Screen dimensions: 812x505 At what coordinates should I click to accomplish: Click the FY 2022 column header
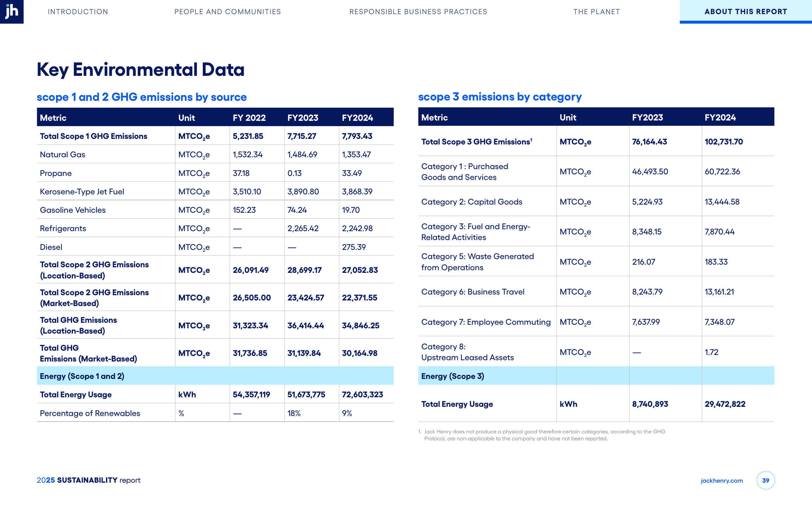click(249, 118)
